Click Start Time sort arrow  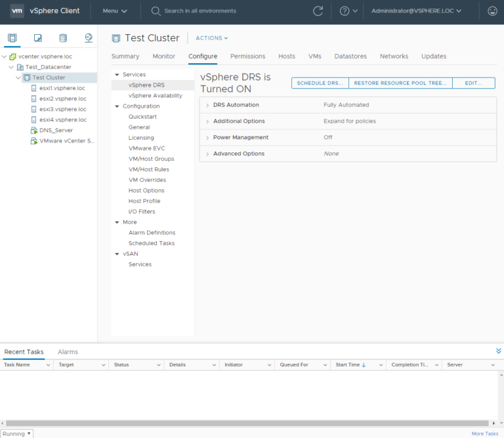pyautogui.click(x=364, y=365)
